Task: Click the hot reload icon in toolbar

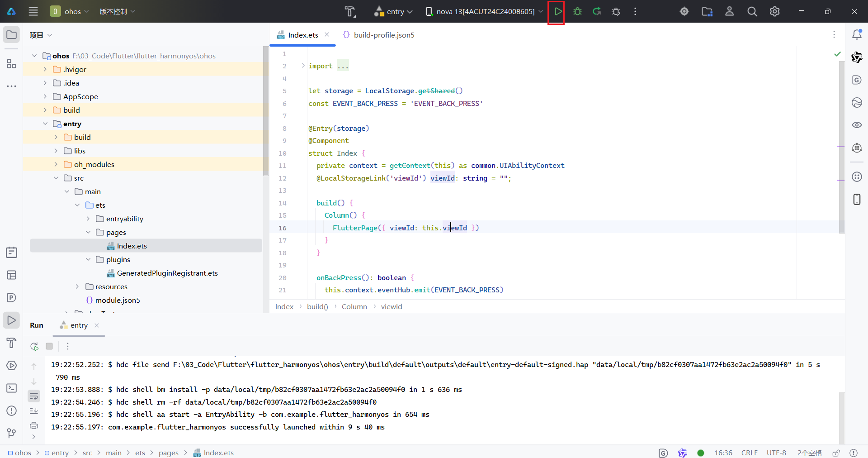Action: pos(597,11)
